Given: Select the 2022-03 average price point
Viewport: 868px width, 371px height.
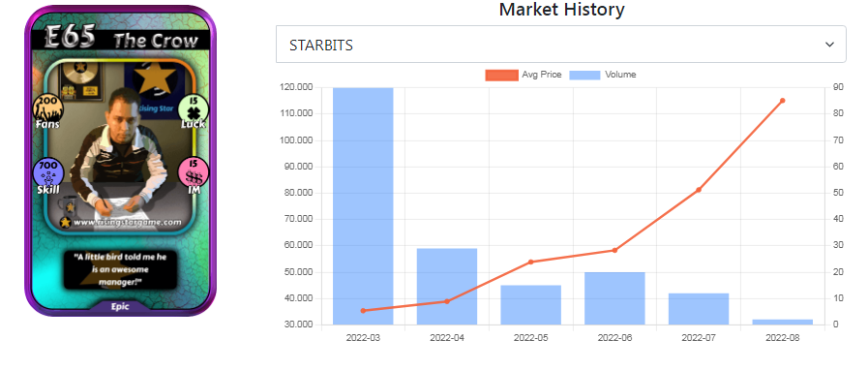Looking at the screenshot, I should tap(363, 311).
